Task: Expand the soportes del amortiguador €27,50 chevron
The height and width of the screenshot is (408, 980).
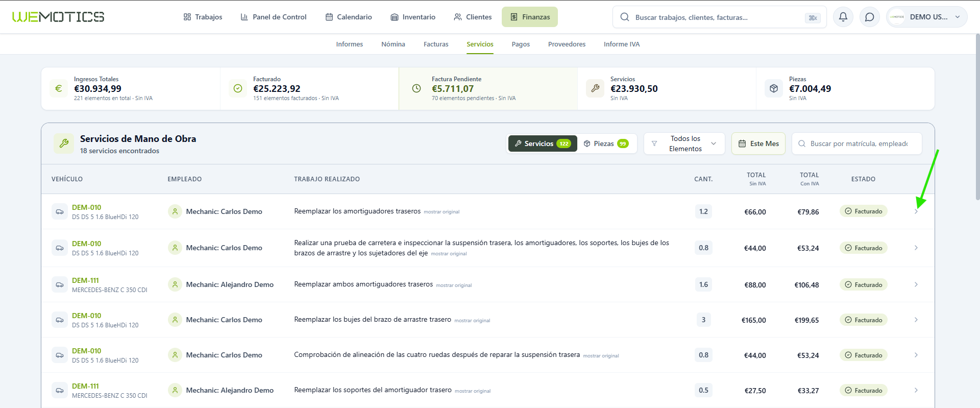Action: tap(916, 390)
